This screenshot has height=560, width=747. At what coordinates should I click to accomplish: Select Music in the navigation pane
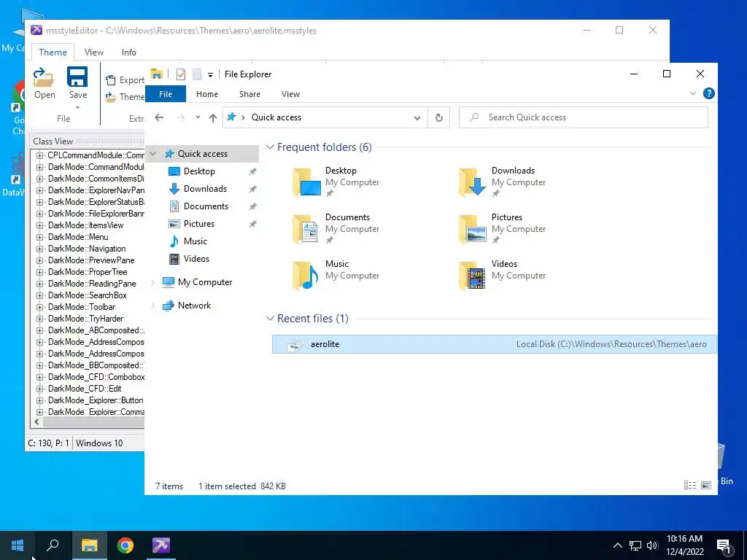196,241
